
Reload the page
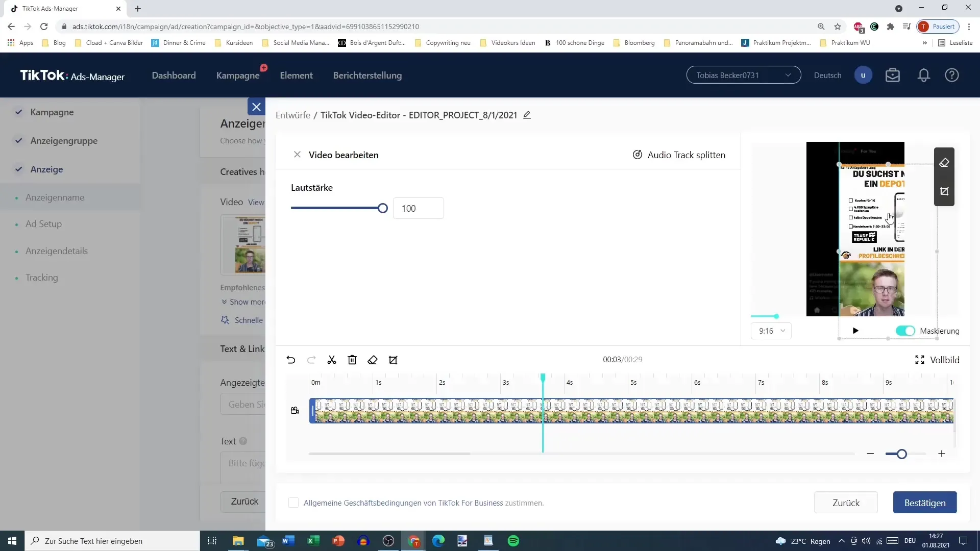coord(44,27)
